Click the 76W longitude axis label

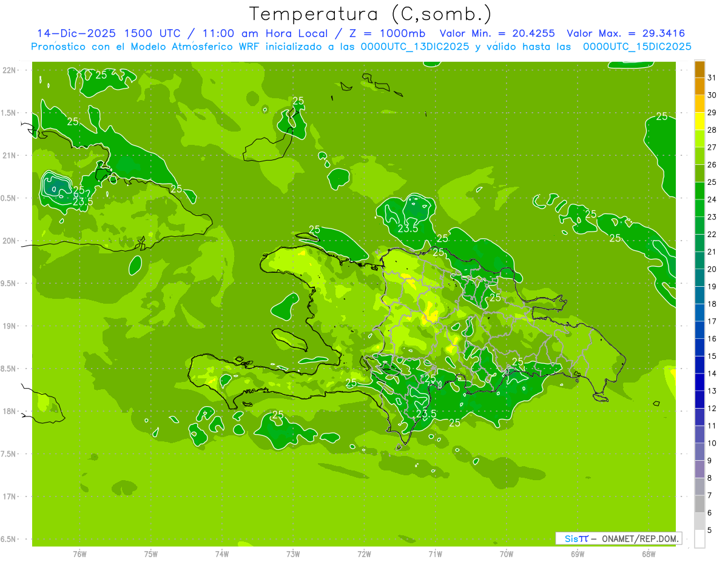click(79, 554)
